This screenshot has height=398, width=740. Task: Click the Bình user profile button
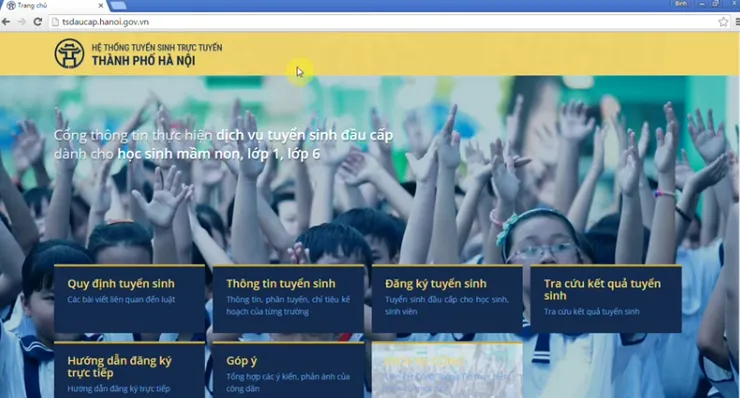click(681, 4)
